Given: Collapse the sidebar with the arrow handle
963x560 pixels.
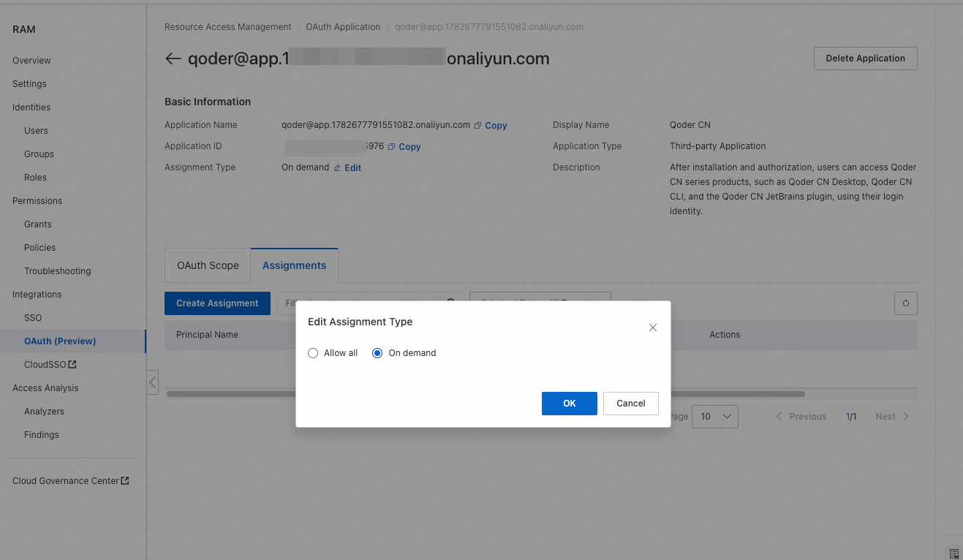Looking at the screenshot, I should (153, 382).
